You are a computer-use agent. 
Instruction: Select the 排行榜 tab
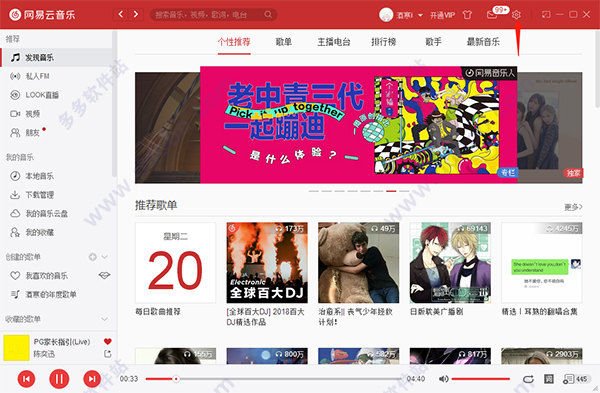point(383,42)
